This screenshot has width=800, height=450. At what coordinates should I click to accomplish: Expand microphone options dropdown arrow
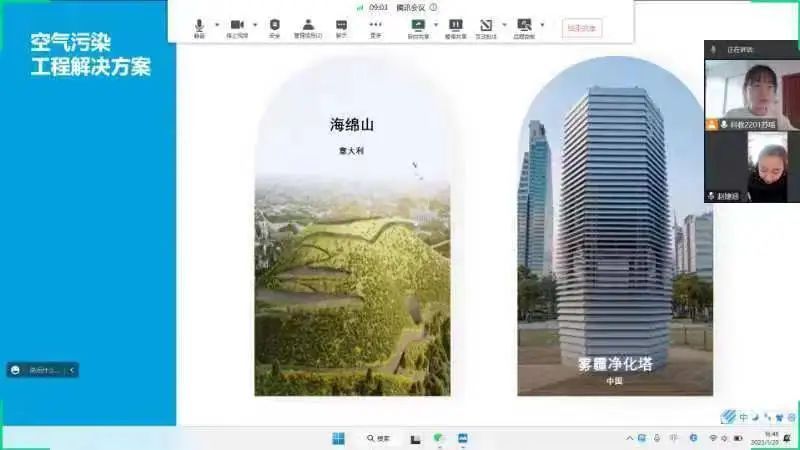pyautogui.click(x=217, y=24)
